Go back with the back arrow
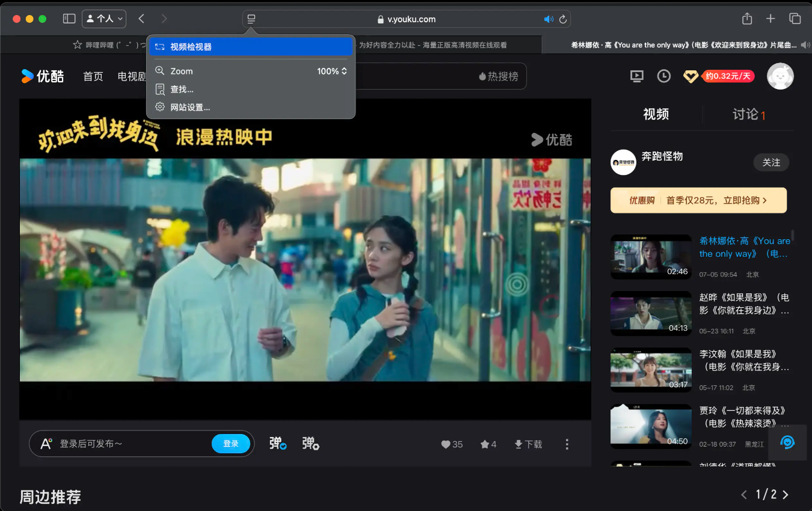 tap(141, 19)
